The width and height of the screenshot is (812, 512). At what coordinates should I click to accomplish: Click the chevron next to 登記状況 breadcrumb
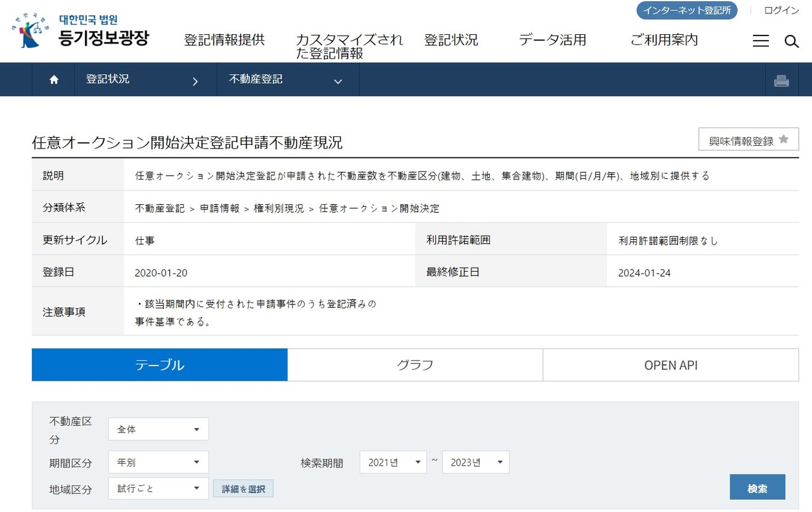[195, 81]
